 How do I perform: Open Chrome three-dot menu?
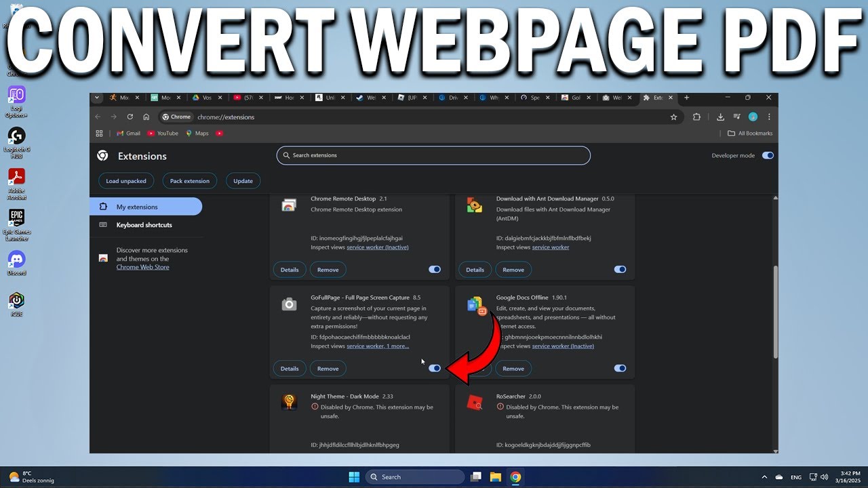pyautogui.click(x=769, y=117)
